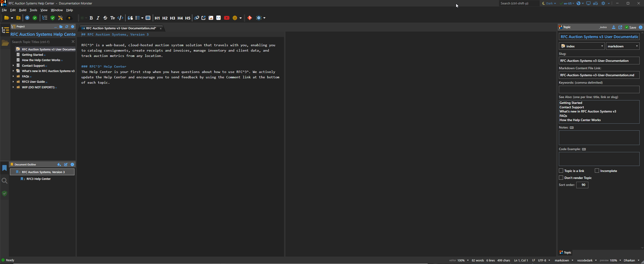Viewport: 644px width, 264px height.
Task: Expand the FAQs tree node
Action: pyautogui.click(x=13, y=76)
